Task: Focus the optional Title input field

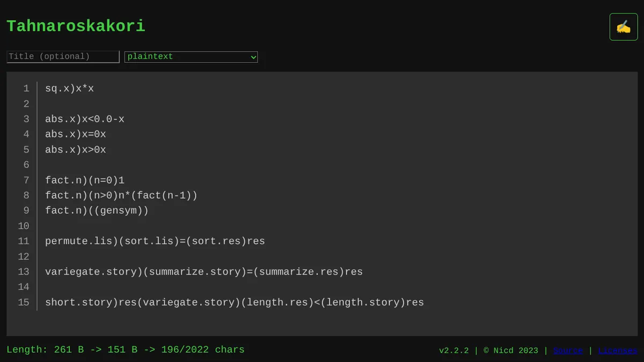Action: (x=63, y=56)
